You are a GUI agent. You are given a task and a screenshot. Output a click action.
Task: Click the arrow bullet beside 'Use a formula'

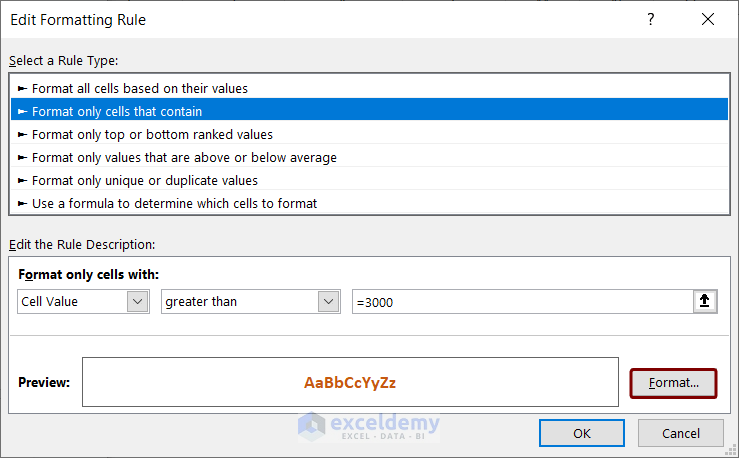[x=23, y=203]
